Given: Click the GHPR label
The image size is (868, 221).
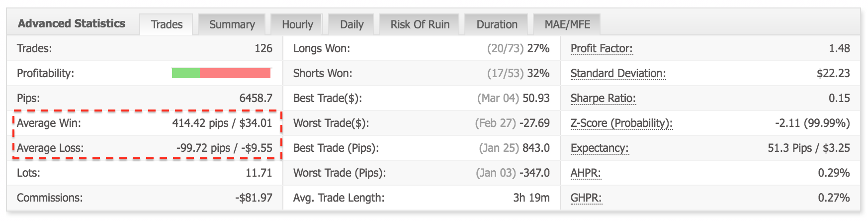Looking at the screenshot, I should coord(586,198).
